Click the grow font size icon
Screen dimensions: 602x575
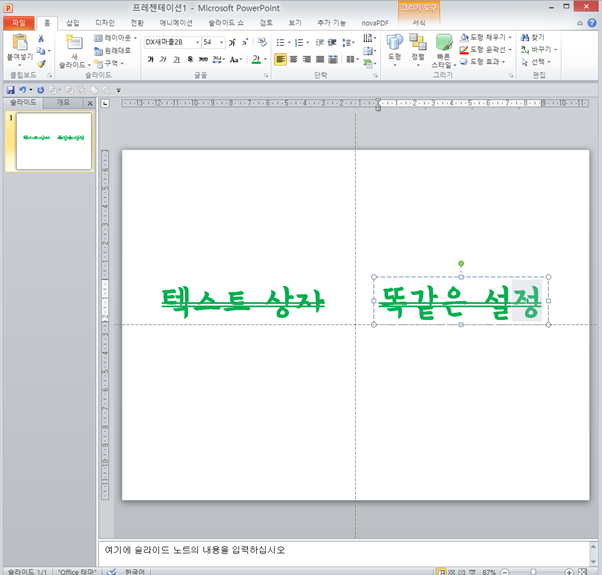233,42
